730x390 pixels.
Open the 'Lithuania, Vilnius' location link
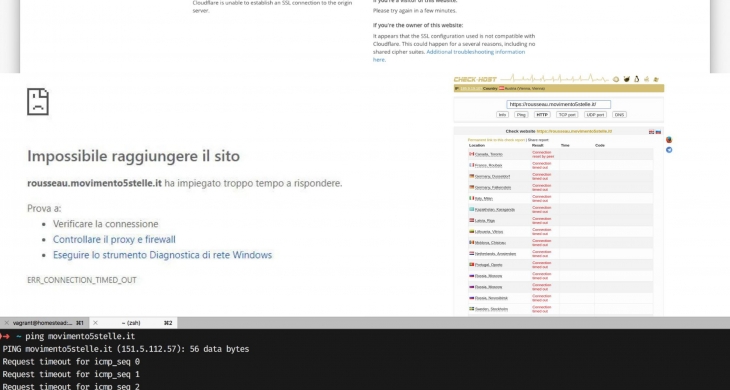[x=489, y=231]
